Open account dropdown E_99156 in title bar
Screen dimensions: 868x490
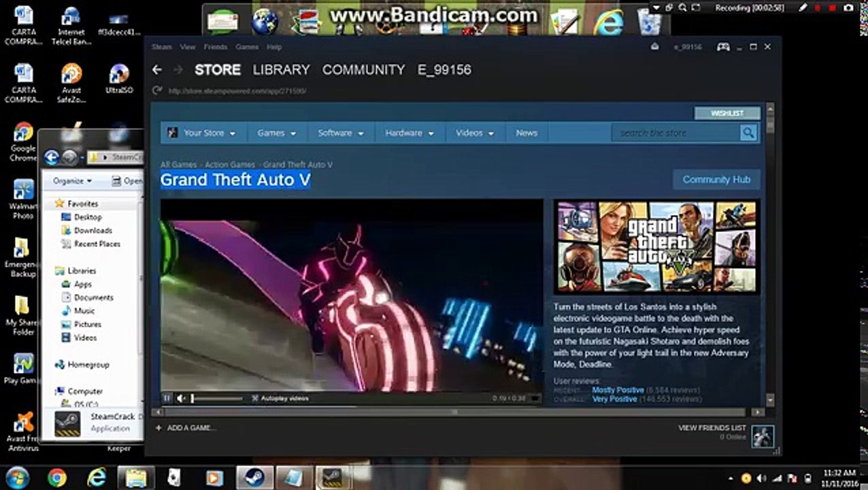pos(687,47)
